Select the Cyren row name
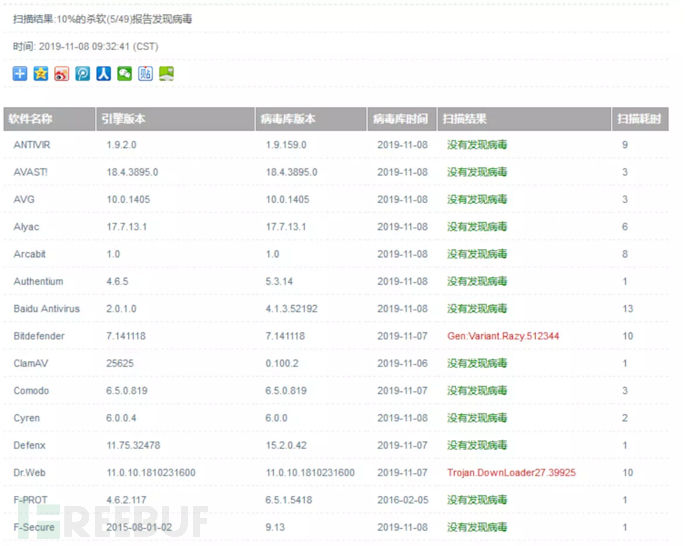The height and width of the screenshot is (546, 690). 26,418
